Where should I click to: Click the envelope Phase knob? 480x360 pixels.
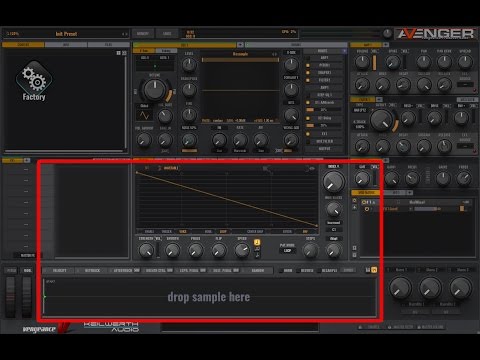(x=195, y=251)
